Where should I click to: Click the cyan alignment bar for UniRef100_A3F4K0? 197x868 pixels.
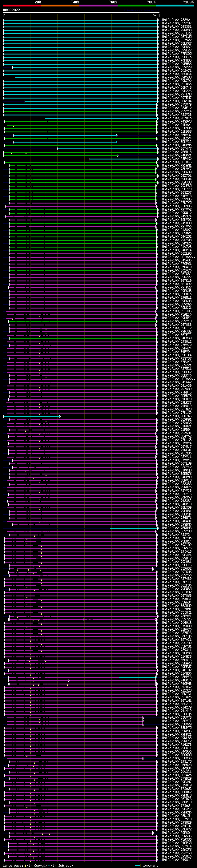[124, 159]
